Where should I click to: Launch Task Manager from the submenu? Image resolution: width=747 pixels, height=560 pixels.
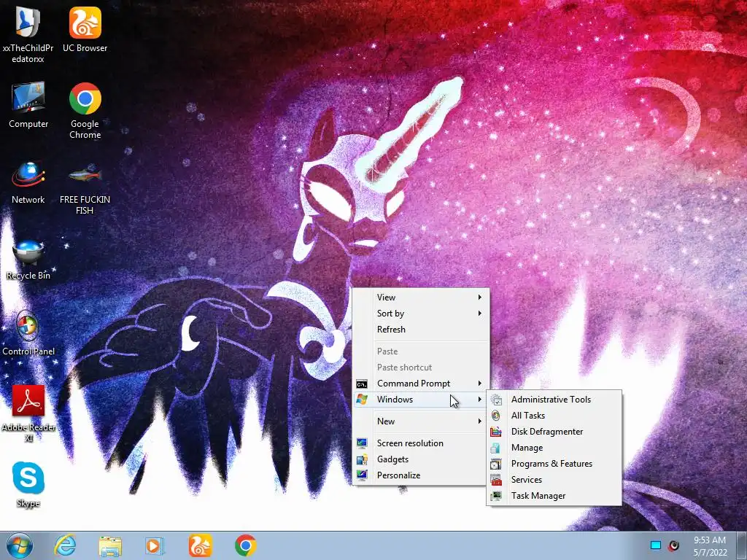click(x=554, y=496)
